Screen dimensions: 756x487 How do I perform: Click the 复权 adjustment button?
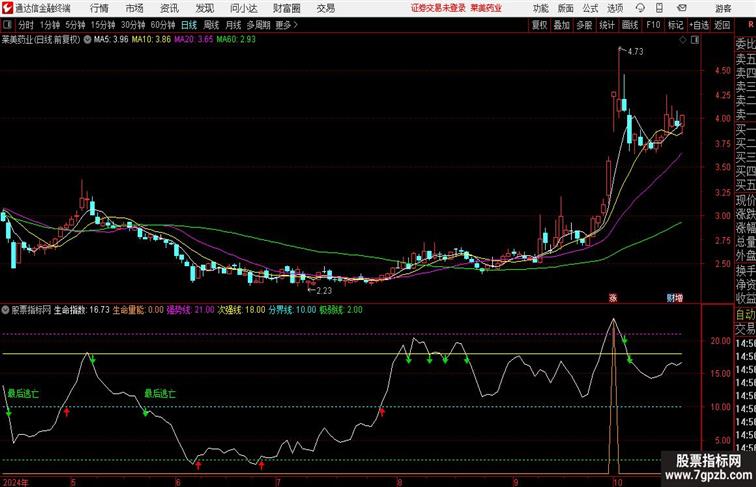[x=540, y=25]
